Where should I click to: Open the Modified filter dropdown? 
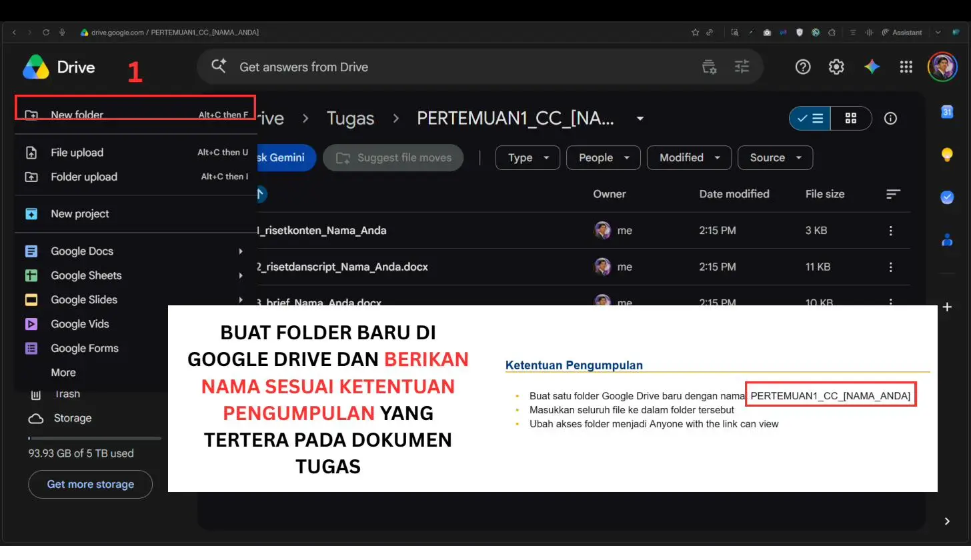(x=690, y=157)
